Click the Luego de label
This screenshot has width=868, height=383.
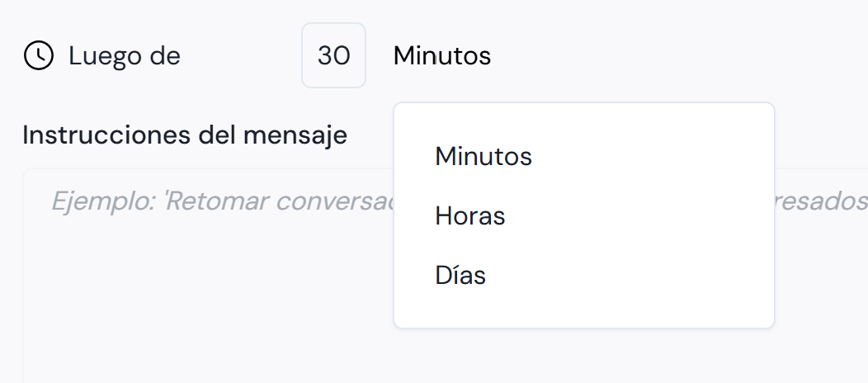(125, 56)
